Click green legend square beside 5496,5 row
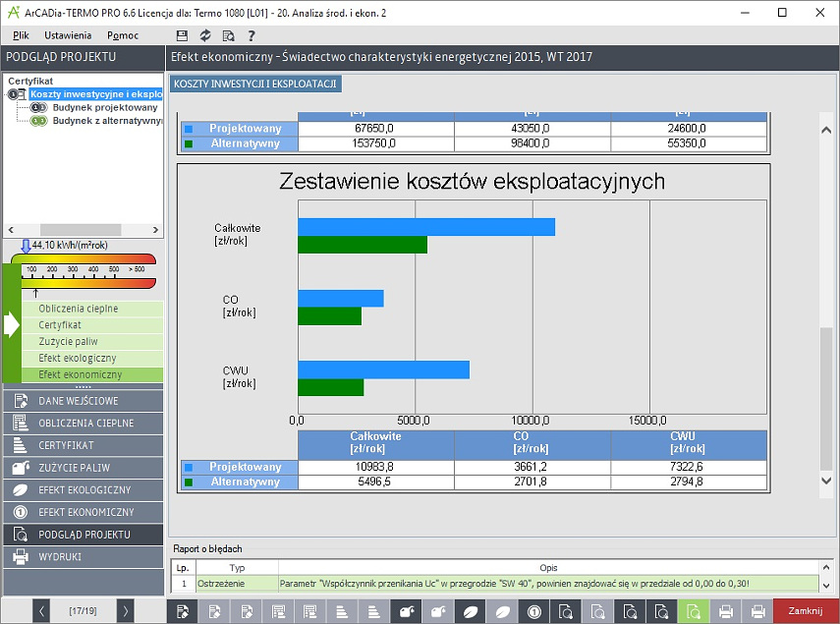The width and height of the screenshot is (840, 624). [x=189, y=482]
